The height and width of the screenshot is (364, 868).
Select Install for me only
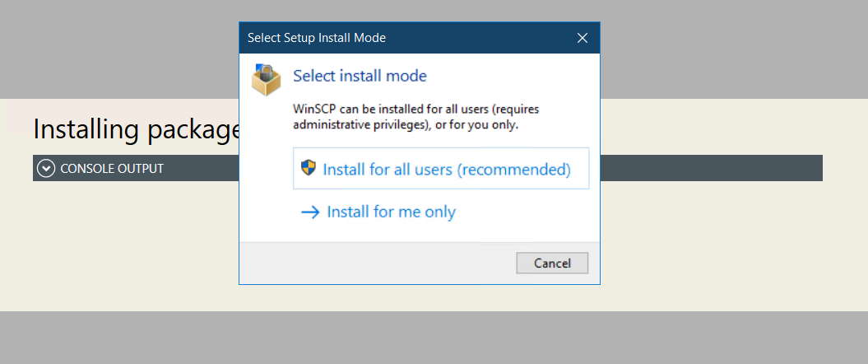pos(378,212)
